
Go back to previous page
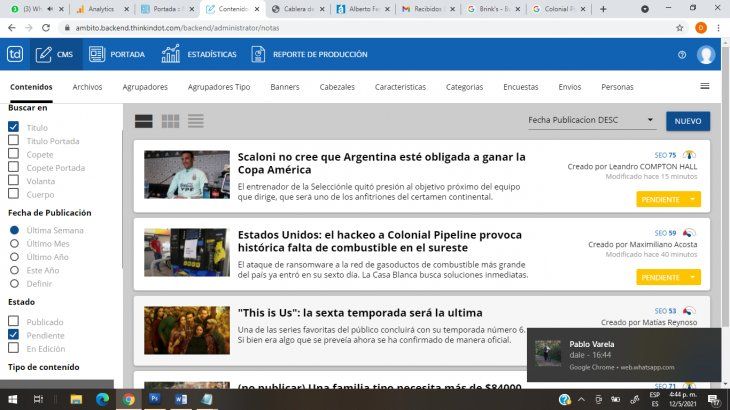(x=12, y=28)
